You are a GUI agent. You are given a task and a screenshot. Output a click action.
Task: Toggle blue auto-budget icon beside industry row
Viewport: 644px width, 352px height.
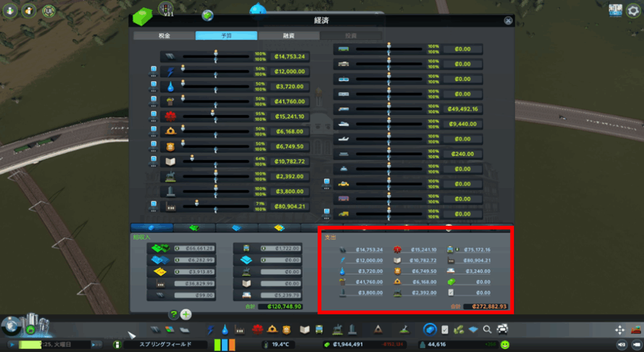click(153, 206)
